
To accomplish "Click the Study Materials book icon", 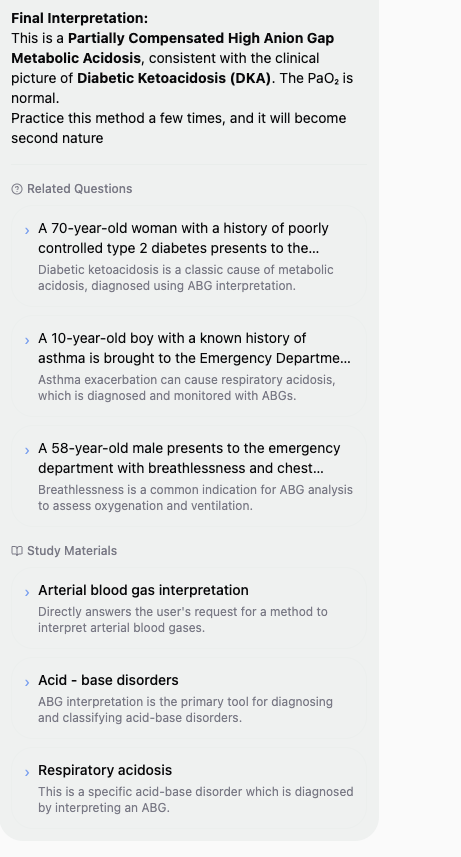I will (17, 551).
